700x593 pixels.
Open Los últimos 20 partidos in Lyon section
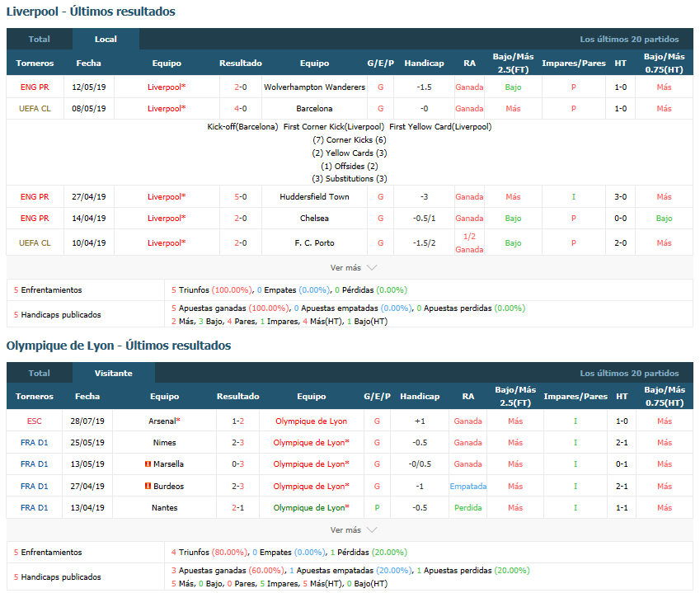629,373
